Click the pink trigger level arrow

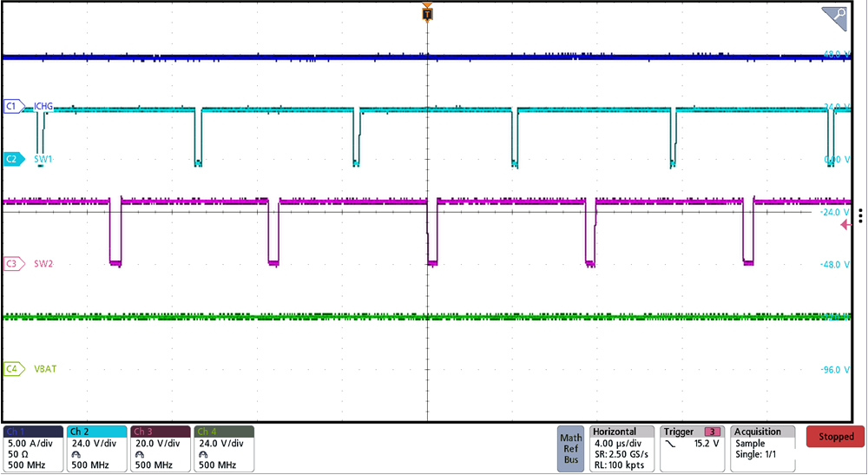pyautogui.click(x=846, y=225)
